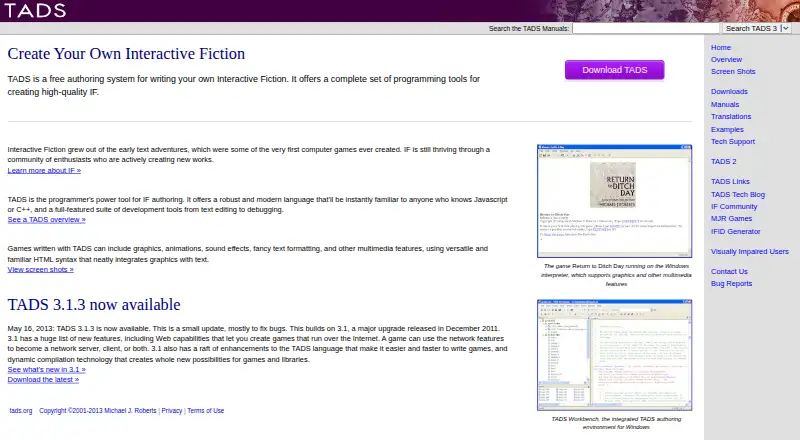
Task: Open the Home sidebar link
Action: point(720,47)
